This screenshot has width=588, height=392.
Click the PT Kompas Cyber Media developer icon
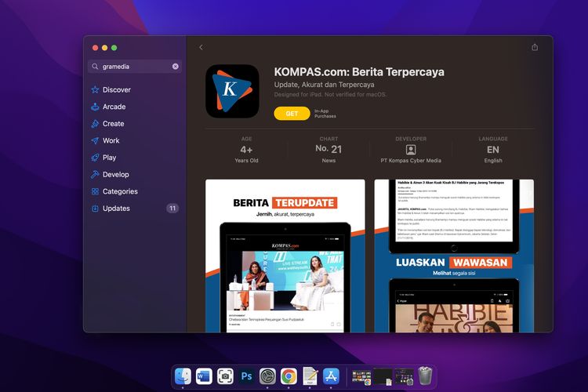click(x=411, y=150)
